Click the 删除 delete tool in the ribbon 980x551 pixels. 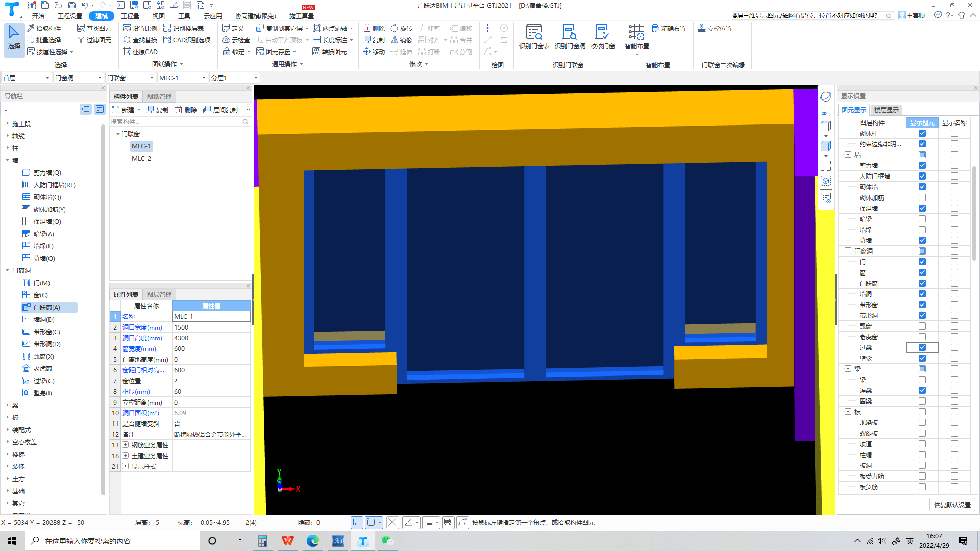tap(374, 28)
